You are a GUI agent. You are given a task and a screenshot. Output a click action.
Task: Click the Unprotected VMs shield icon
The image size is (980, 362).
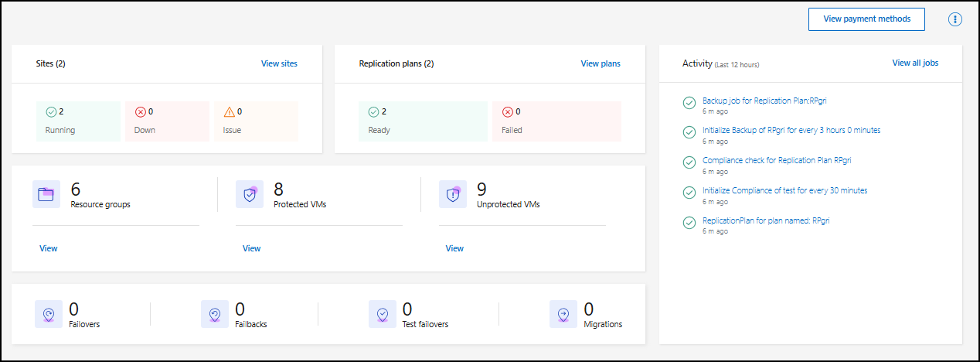point(453,195)
